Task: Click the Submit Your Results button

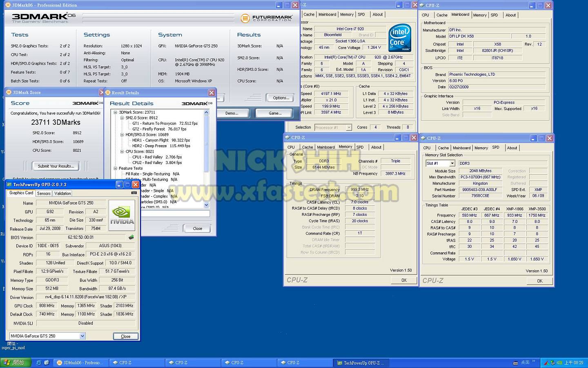Action: click(56, 166)
